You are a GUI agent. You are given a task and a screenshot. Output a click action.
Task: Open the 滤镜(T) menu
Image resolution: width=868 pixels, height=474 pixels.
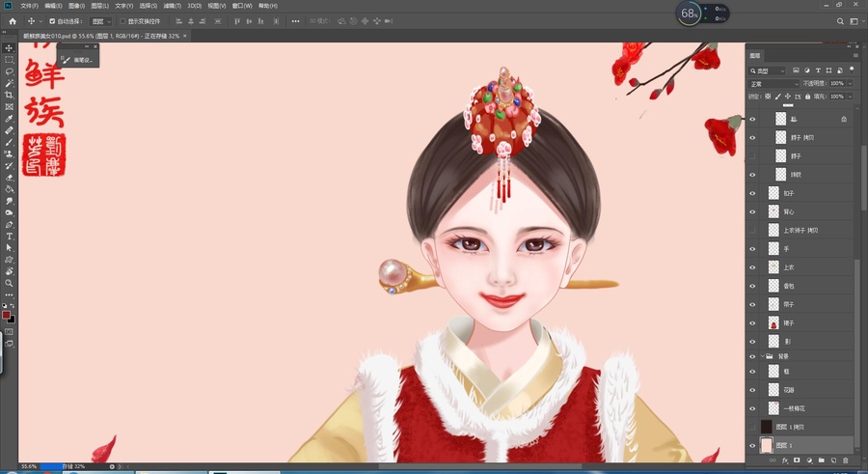pos(173,6)
